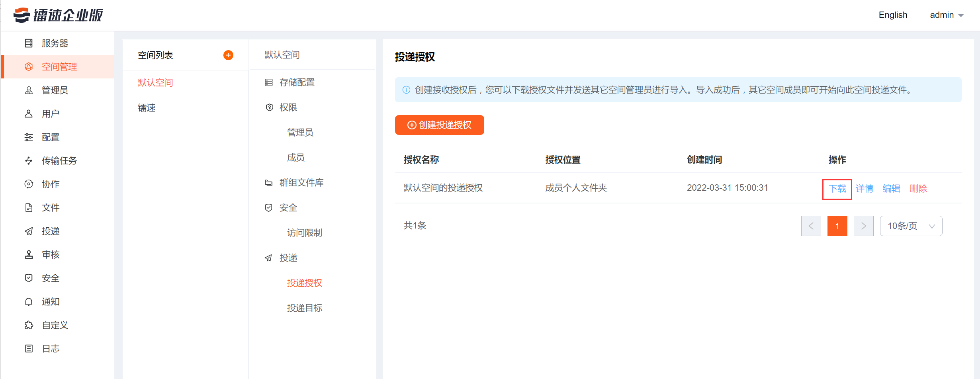Click the add space plus icon
Image resolution: width=980 pixels, height=379 pixels.
pyautogui.click(x=228, y=55)
